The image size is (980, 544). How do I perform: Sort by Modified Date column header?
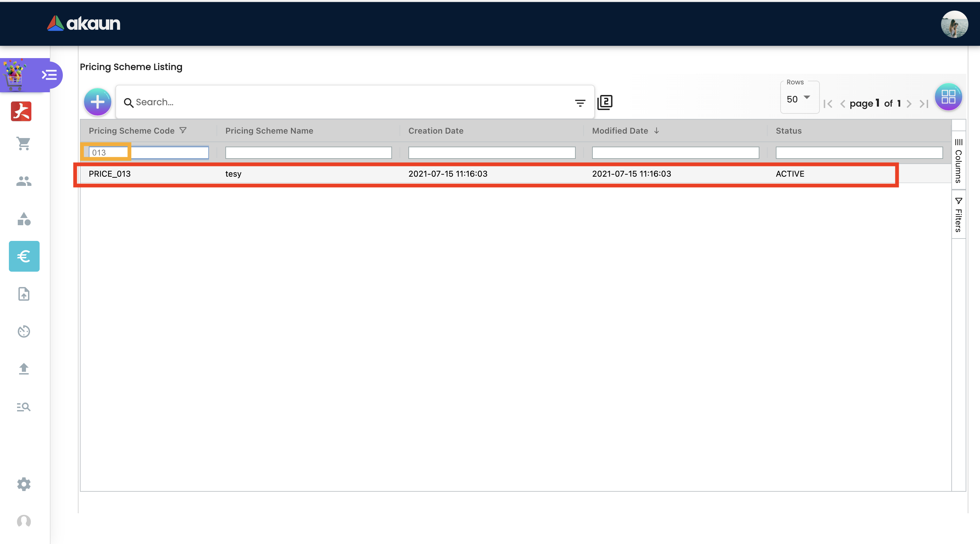point(620,131)
